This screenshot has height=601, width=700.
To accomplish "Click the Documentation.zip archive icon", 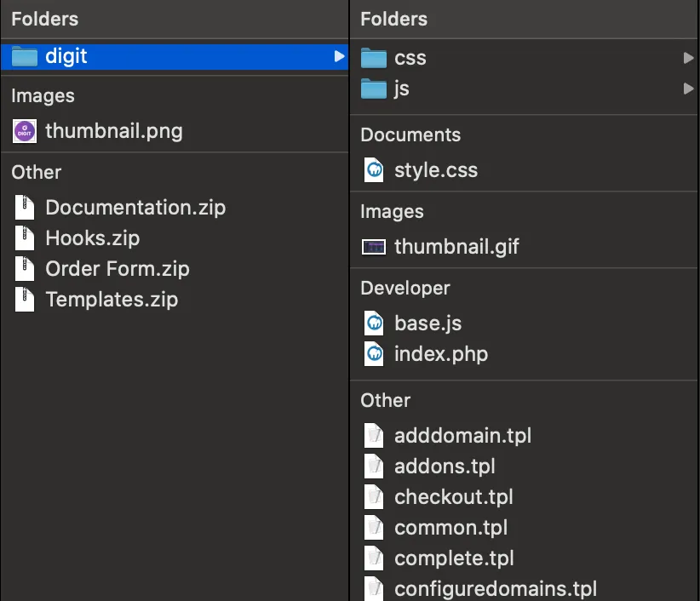I will coord(25,208).
